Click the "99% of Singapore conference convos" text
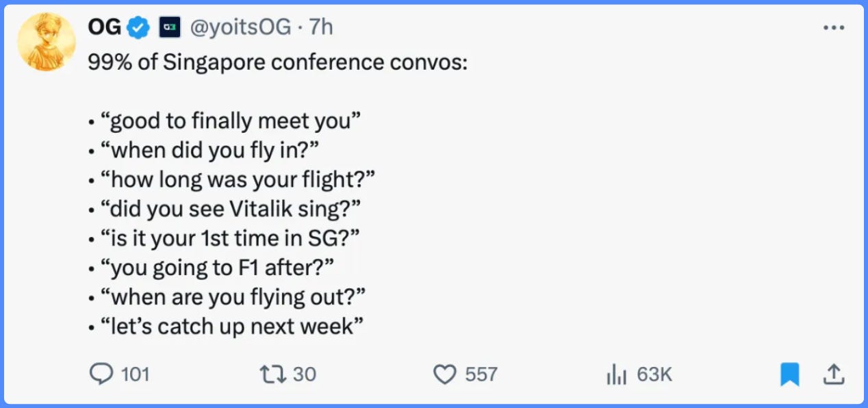The width and height of the screenshot is (868, 408). tap(278, 63)
